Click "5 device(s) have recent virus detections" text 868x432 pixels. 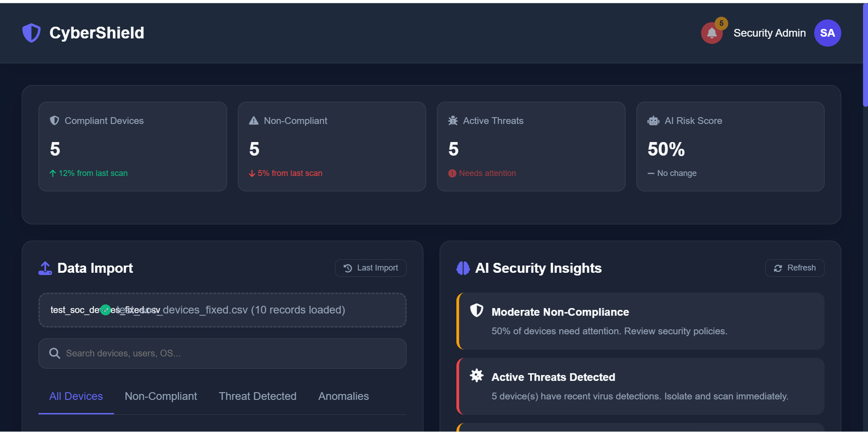point(640,396)
